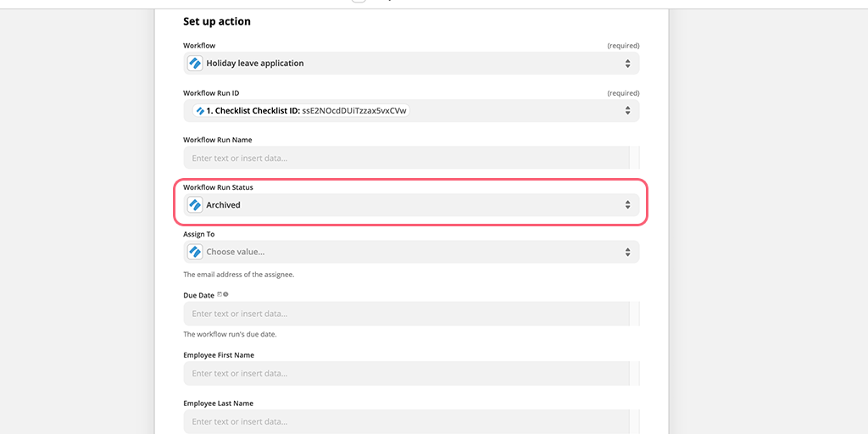Expand the Workflow Run Status dropdown arrows
The image size is (868, 434).
pos(628,205)
